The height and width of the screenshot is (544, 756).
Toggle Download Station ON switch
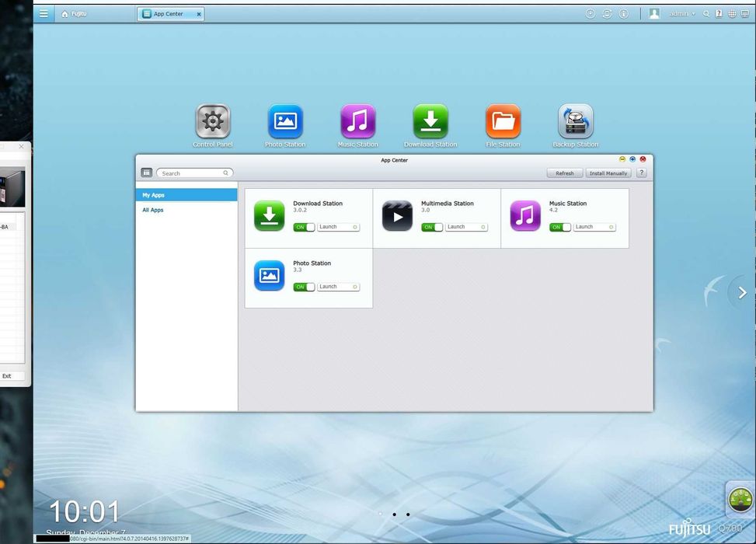304,227
